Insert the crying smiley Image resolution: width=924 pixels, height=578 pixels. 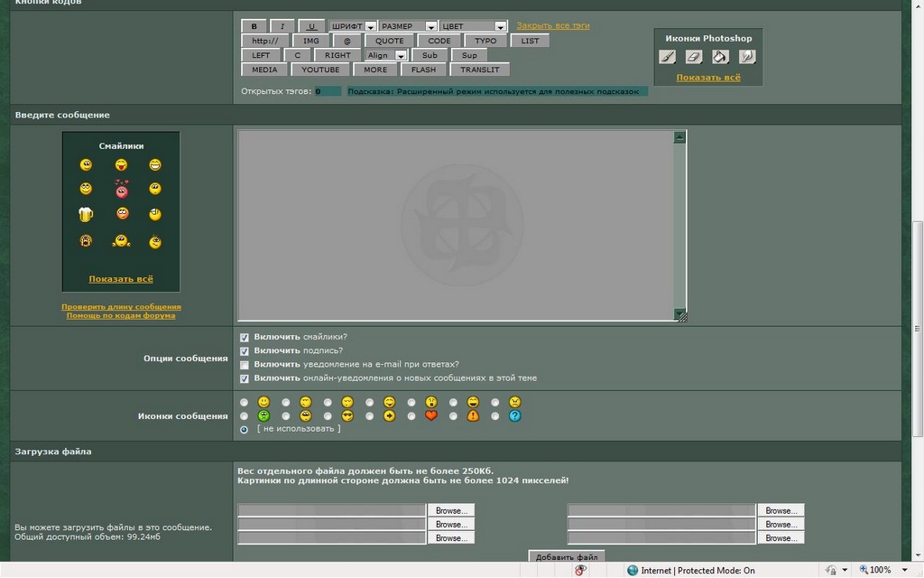(86, 241)
